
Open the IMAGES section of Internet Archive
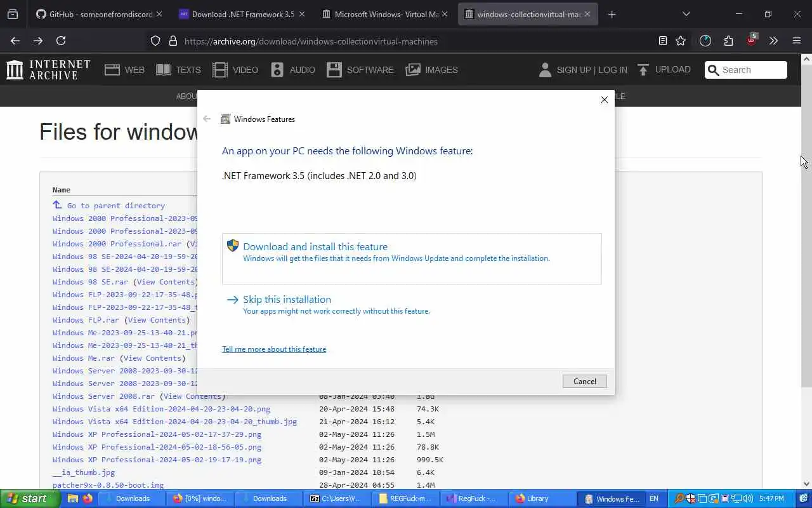pyautogui.click(x=431, y=70)
